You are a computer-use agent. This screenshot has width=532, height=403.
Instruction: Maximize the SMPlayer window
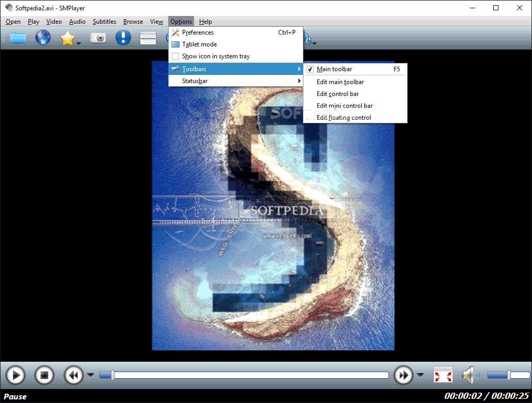click(496, 8)
